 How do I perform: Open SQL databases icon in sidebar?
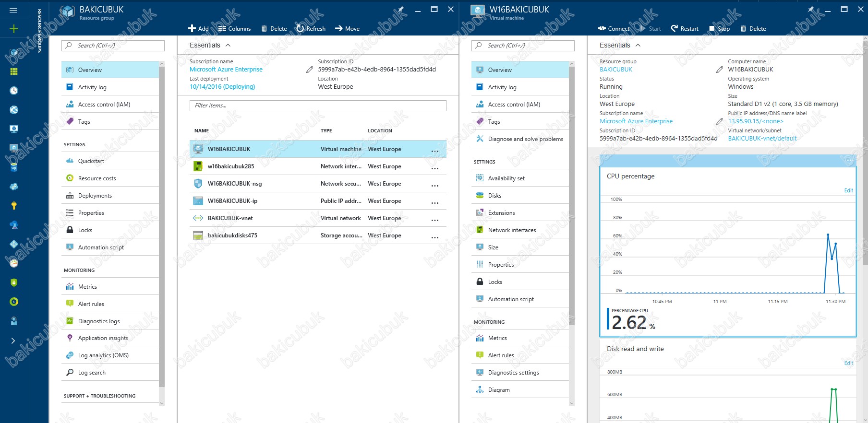coord(14,167)
